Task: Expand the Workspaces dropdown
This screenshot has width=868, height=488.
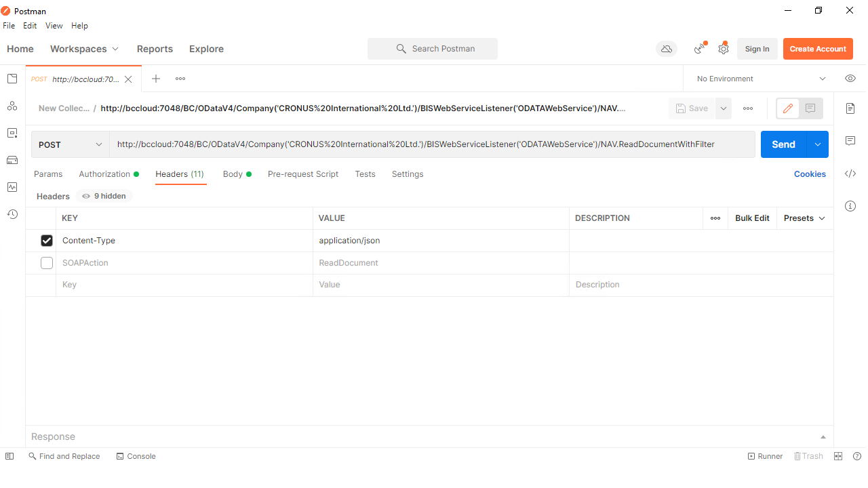Action: coord(84,49)
